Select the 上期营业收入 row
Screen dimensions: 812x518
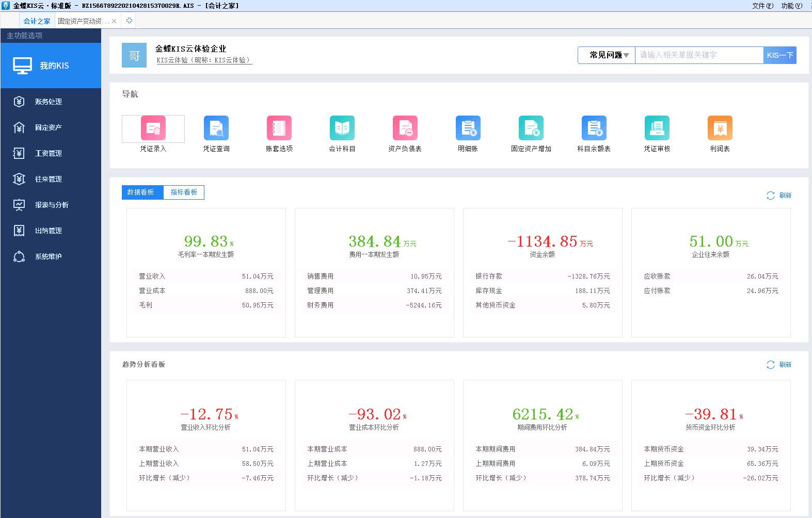click(x=206, y=464)
